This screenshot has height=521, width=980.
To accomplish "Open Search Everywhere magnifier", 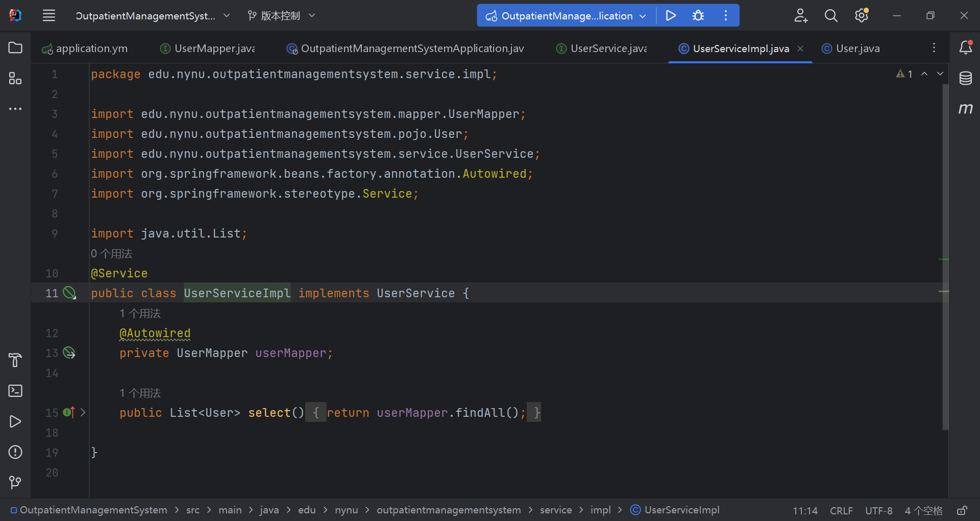I will click(x=831, y=16).
